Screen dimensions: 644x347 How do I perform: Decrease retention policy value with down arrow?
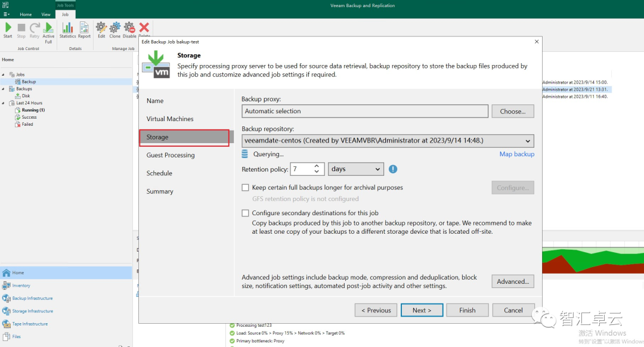tap(317, 172)
